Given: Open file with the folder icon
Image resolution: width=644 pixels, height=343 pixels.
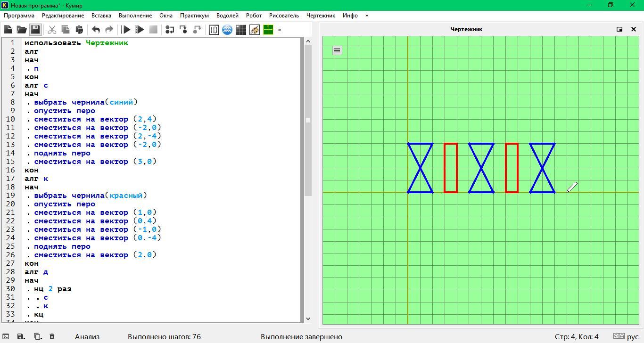Looking at the screenshot, I should [22, 30].
